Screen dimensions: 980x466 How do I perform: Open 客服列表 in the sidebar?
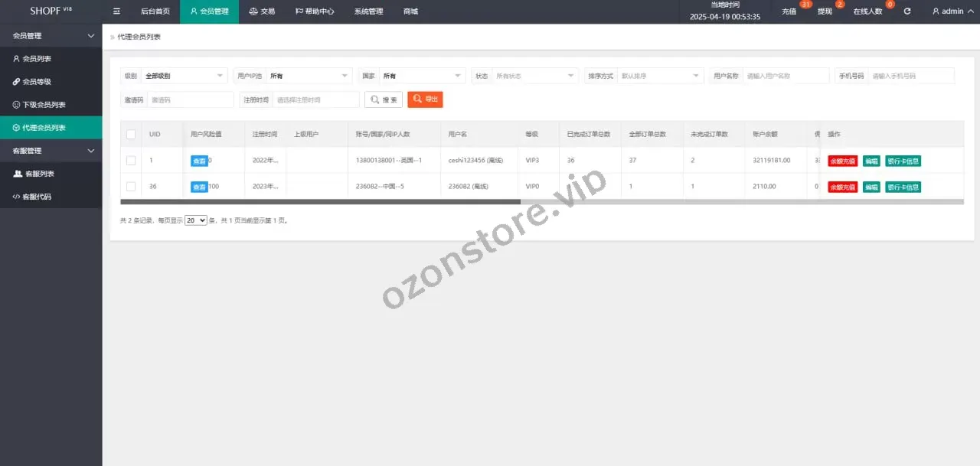point(38,174)
